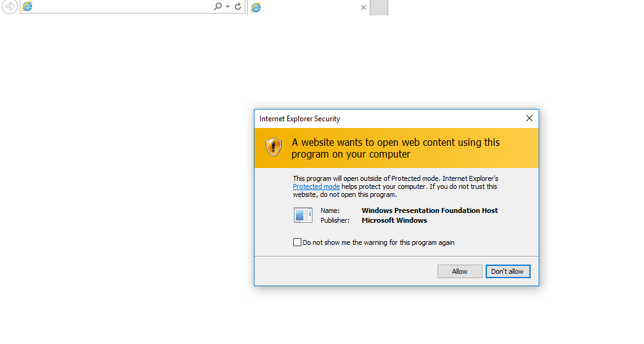This screenshot has width=644, height=344.
Task: Click the 'Windows Presentation Foundation Host' name text
Action: [430, 210]
